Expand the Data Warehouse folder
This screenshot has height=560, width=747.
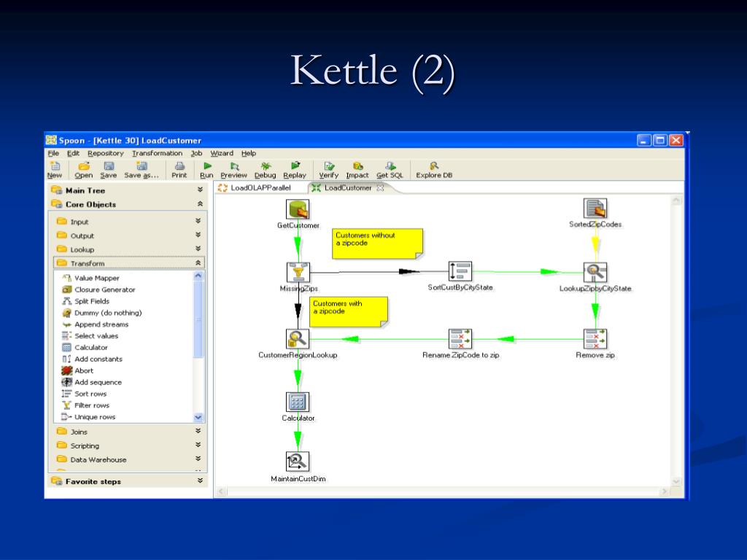pos(198,459)
